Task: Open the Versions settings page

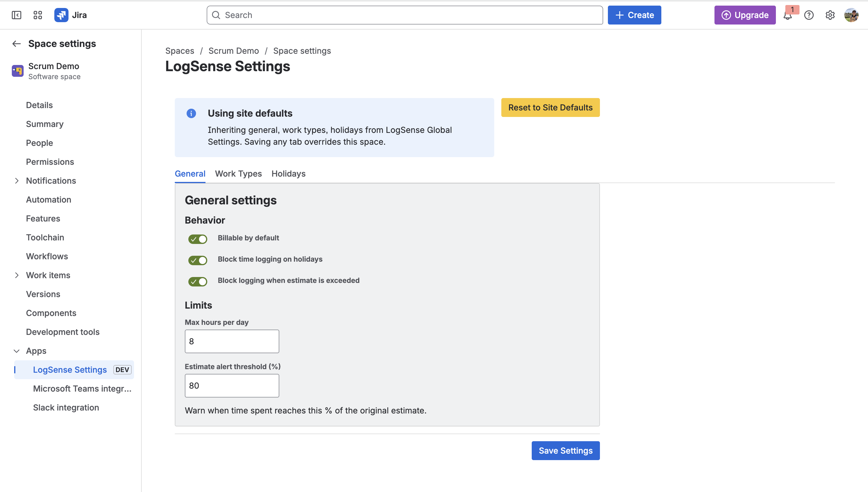Action: click(43, 294)
